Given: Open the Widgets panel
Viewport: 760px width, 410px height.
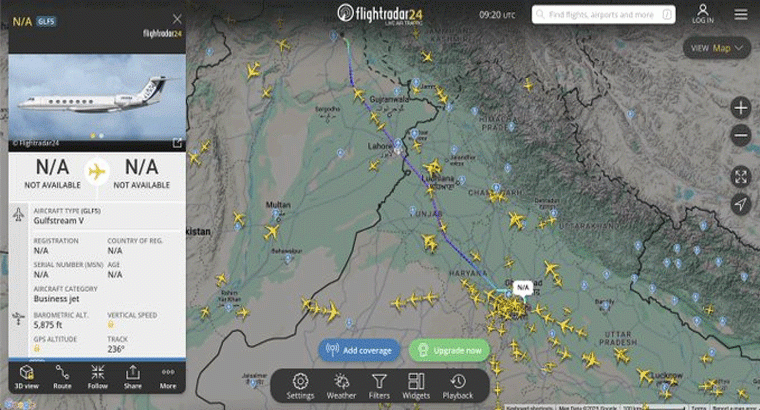Looking at the screenshot, I should coord(416,386).
